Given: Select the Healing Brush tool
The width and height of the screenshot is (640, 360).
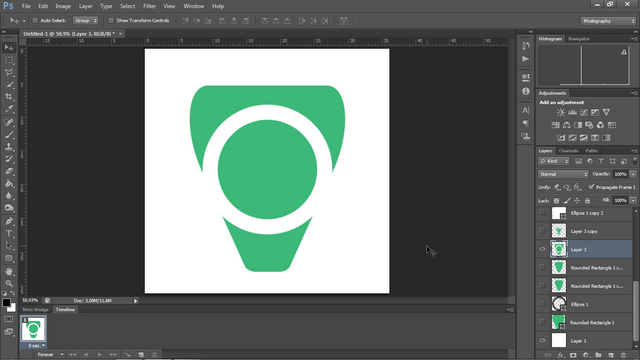Looking at the screenshot, I should (9, 122).
